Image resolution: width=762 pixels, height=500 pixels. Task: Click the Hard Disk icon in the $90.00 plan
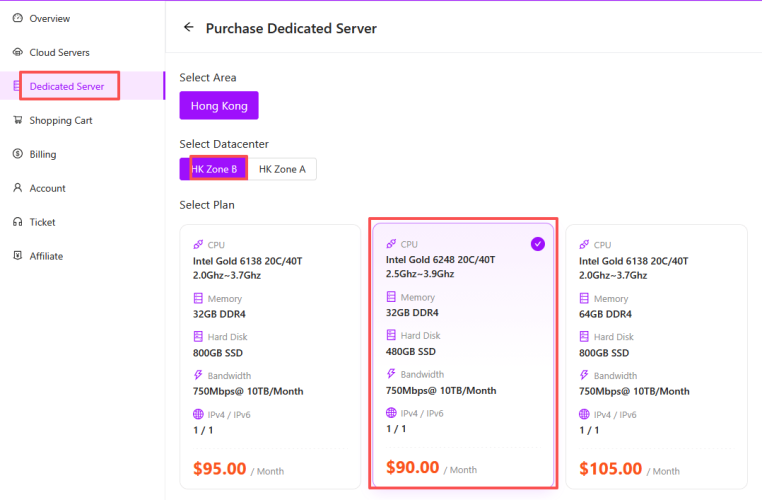pos(391,335)
